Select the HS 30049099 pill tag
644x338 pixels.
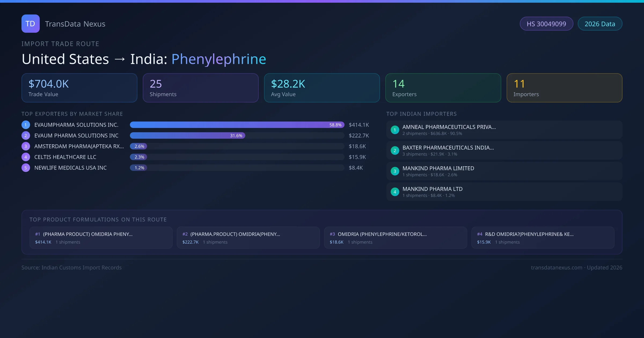coord(546,24)
